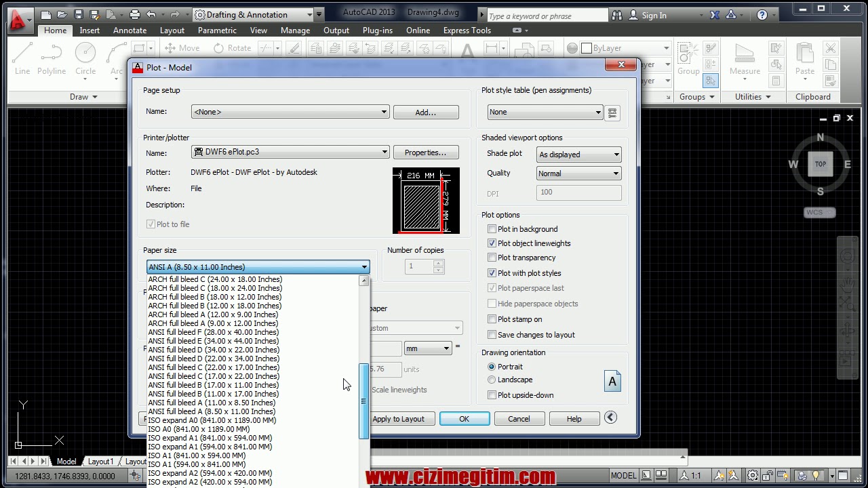The width and height of the screenshot is (868, 488).
Task: Open the Autodesk Exchange X icon
Action: click(x=715, y=15)
